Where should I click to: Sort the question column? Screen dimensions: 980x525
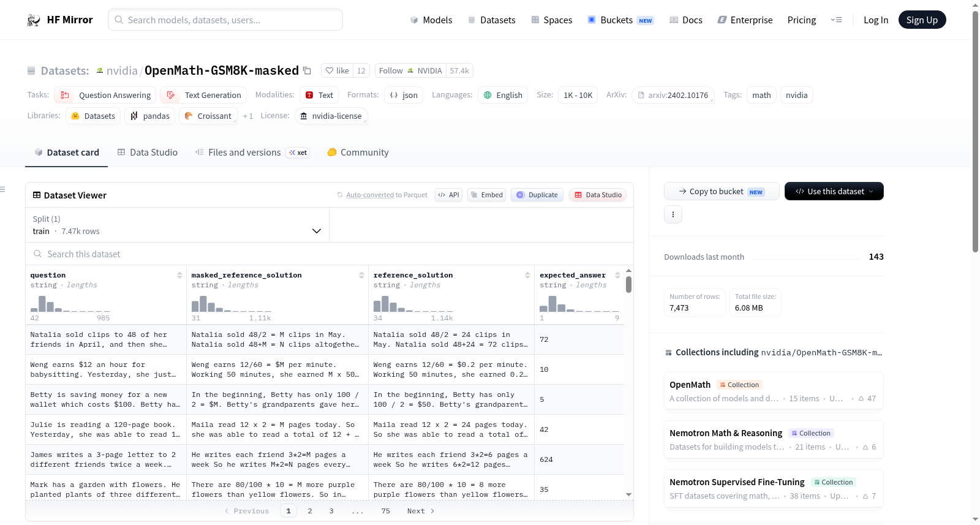coord(179,276)
